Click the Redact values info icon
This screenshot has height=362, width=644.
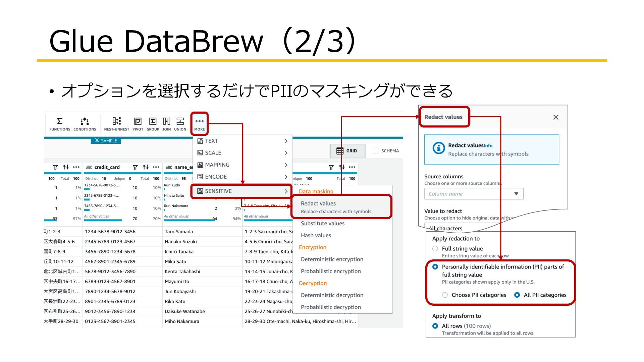[x=438, y=148]
